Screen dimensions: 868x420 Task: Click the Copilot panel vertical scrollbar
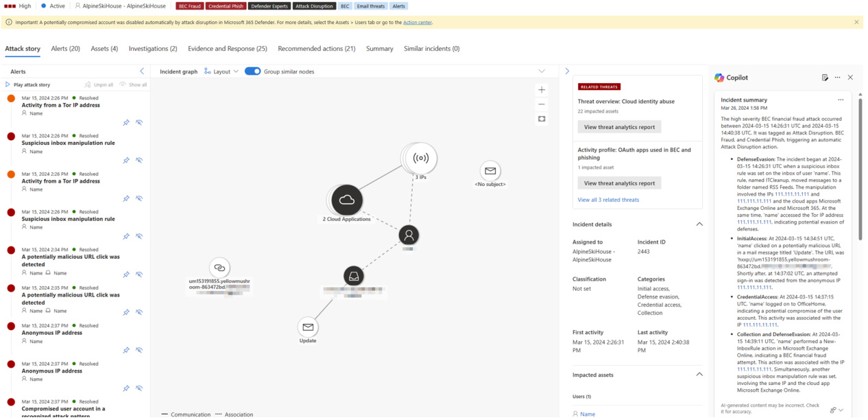860,172
